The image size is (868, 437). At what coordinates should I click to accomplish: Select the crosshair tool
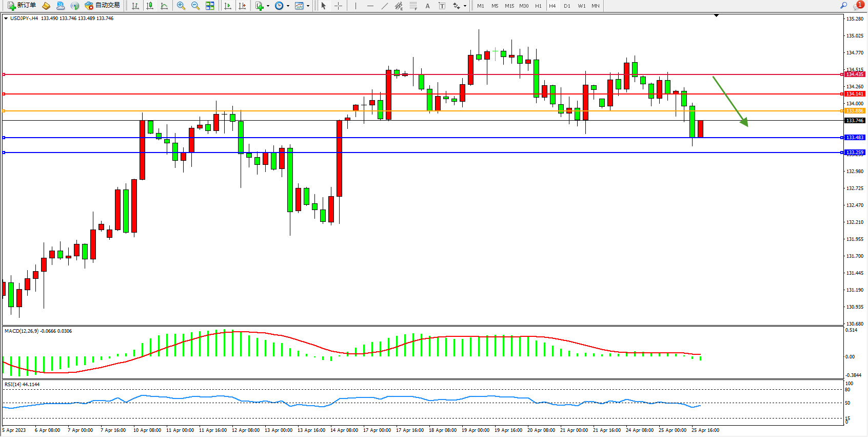pos(339,6)
